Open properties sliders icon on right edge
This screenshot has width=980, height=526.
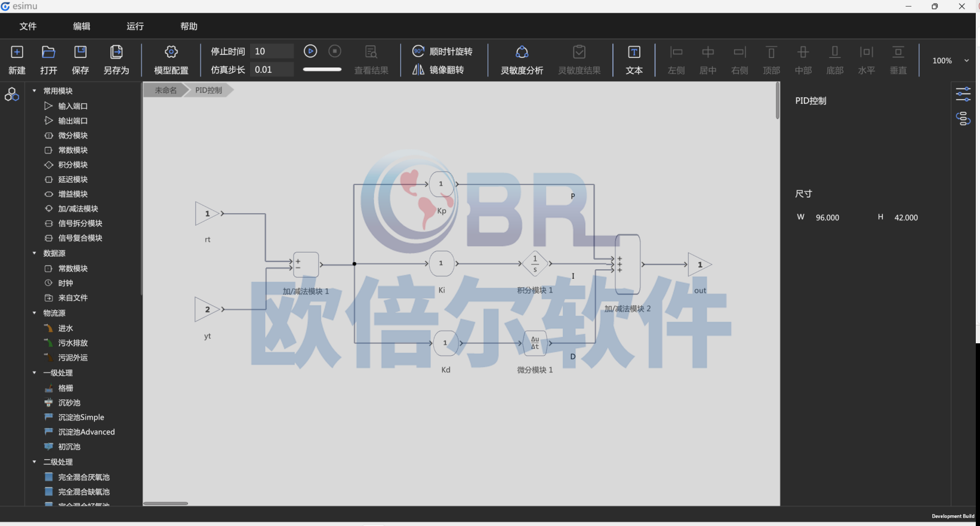coord(963,94)
